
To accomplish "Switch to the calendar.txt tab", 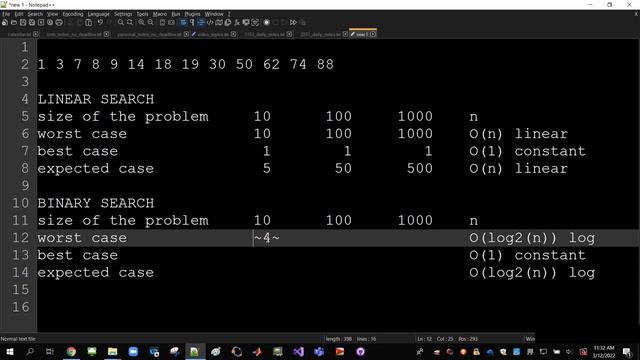I will click(19, 34).
